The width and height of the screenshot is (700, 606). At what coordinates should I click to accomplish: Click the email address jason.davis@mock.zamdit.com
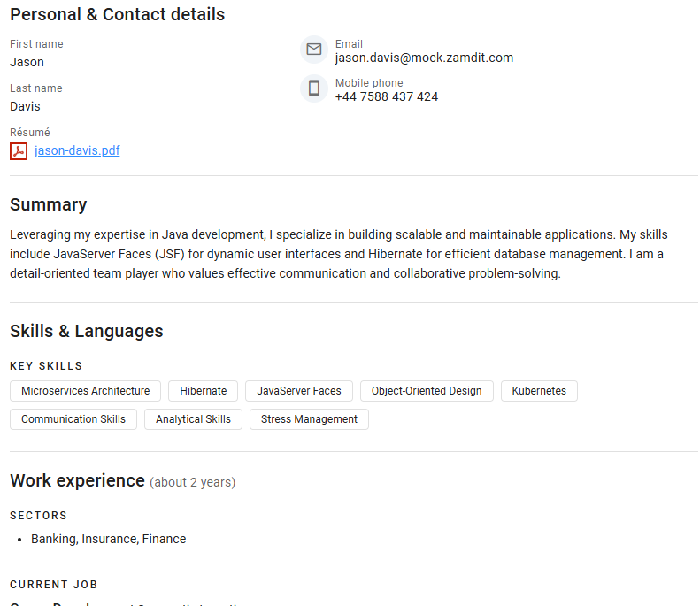(x=424, y=58)
